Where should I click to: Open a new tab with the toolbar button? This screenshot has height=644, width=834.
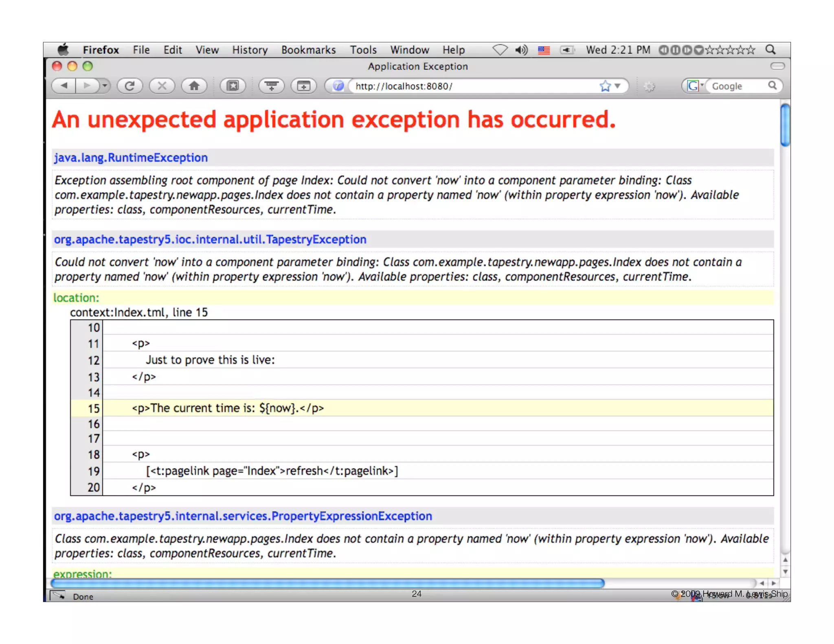click(303, 86)
